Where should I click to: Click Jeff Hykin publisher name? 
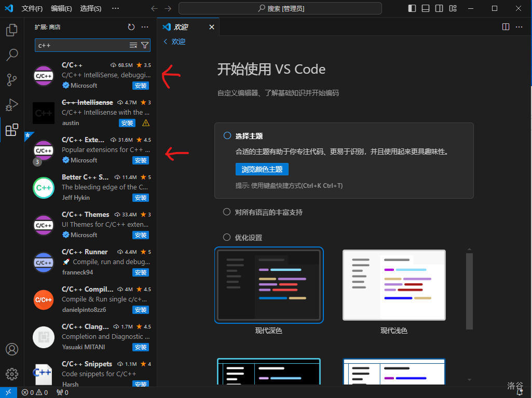coord(76,198)
